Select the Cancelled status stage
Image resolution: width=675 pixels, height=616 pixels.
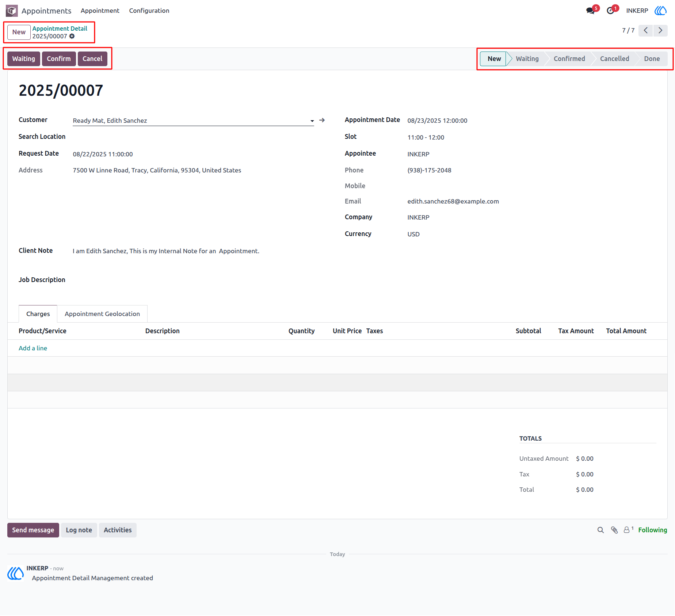614,59
